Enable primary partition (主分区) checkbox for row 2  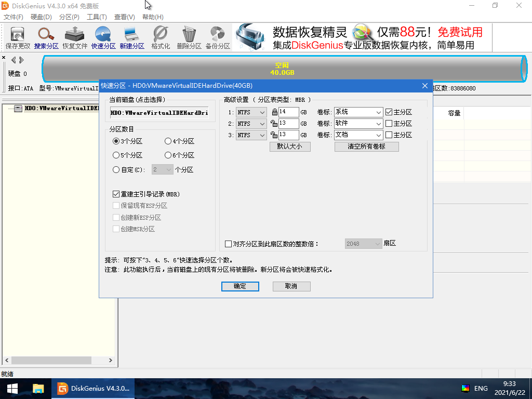point(389,124)
